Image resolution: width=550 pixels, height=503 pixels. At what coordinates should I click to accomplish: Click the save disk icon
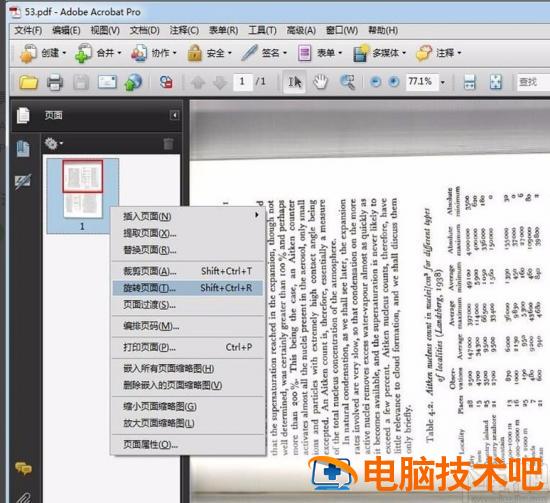tap(81, 82)
